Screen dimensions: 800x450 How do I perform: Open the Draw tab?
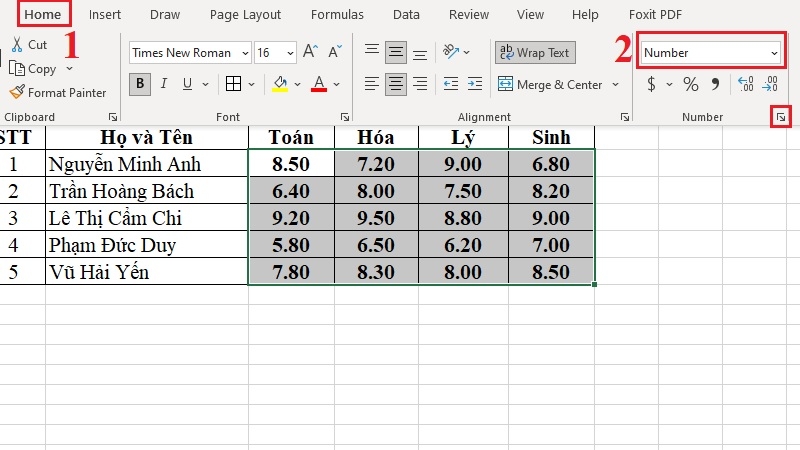tap(165, 14)
